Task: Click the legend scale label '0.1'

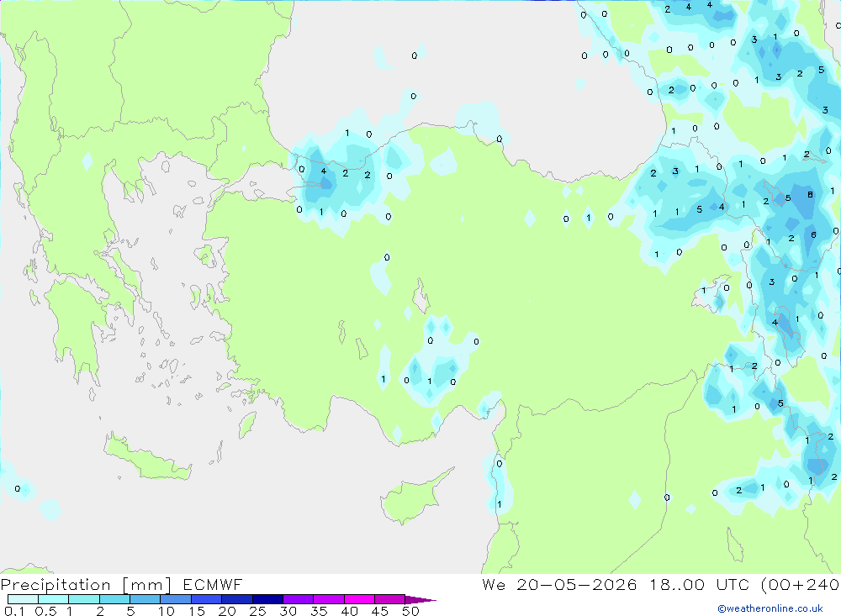Action: (14, 611)
